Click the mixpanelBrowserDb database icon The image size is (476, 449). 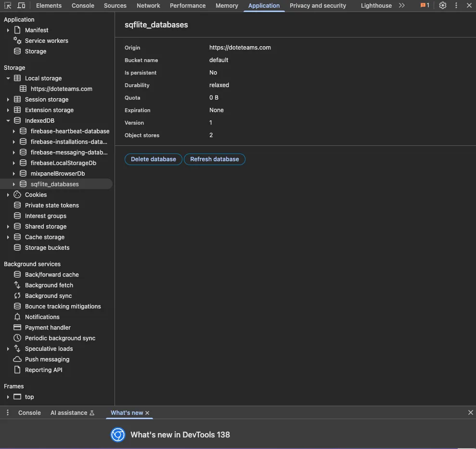click(x=23, y=173)
